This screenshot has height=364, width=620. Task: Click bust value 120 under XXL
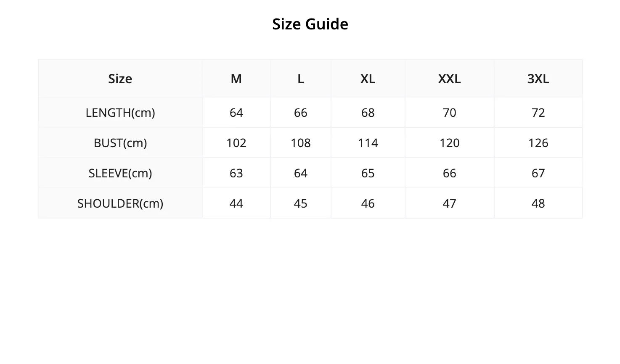coord(450,143)
